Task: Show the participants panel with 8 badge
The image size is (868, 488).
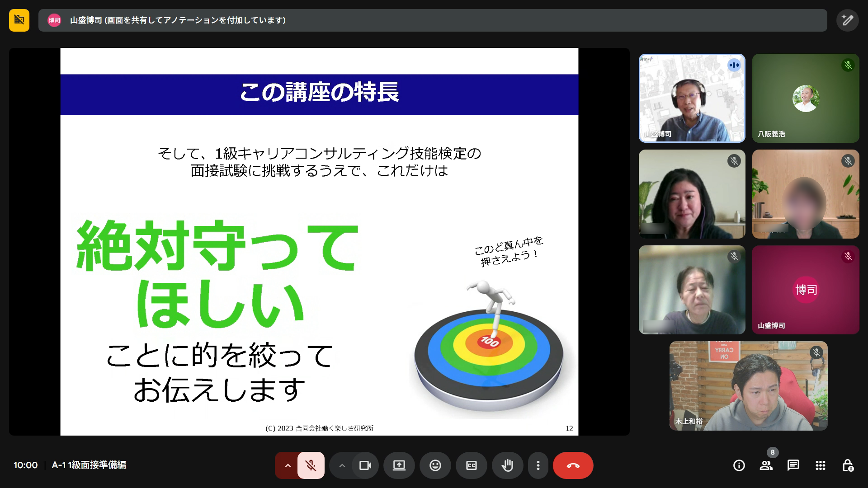Action: tap(766, 465)
